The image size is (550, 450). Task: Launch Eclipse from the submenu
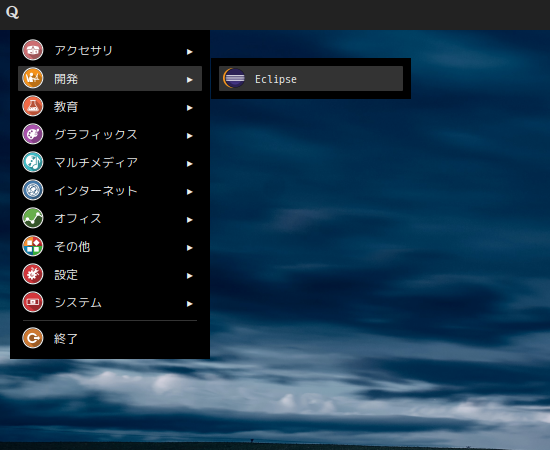tap(311, 79)
